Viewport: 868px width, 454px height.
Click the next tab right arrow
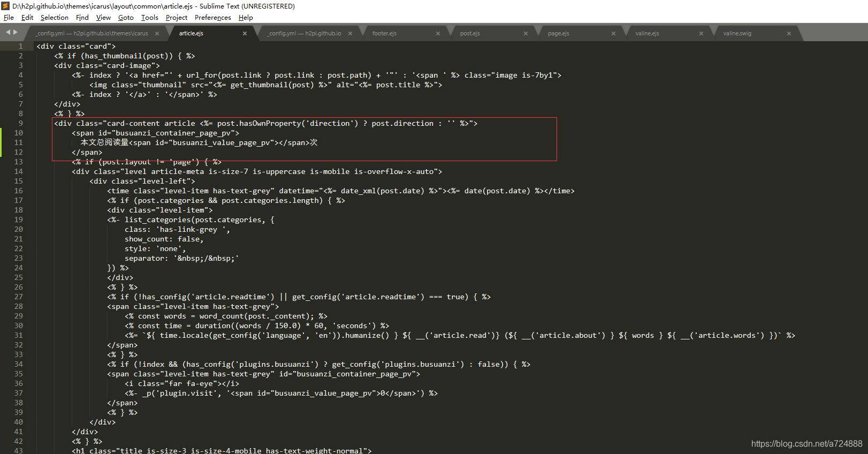[x=16, y=32]
